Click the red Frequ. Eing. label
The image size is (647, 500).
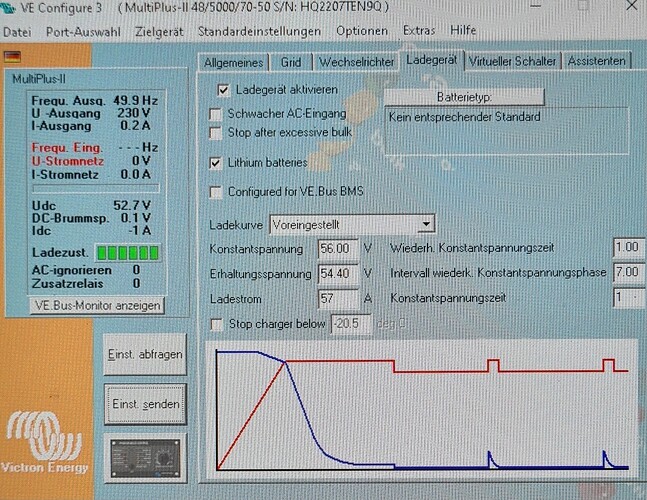[x=67, y=148]
